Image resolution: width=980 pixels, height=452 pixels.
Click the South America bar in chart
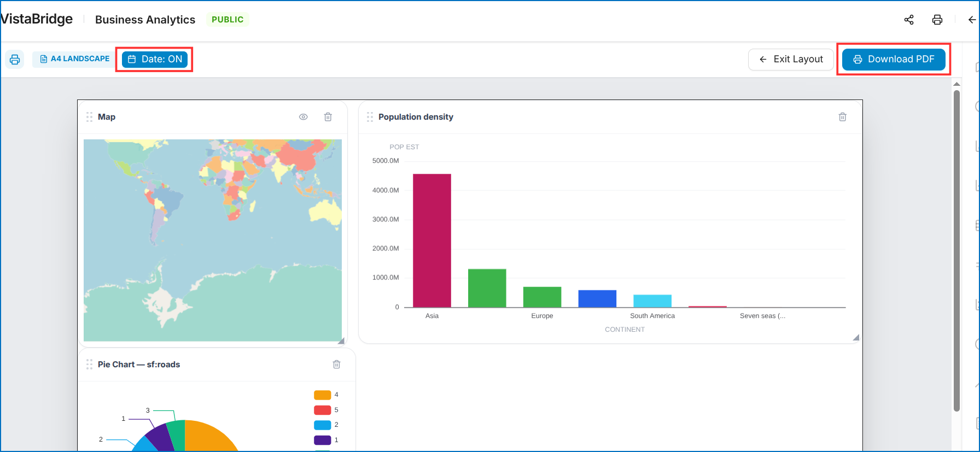652,301
